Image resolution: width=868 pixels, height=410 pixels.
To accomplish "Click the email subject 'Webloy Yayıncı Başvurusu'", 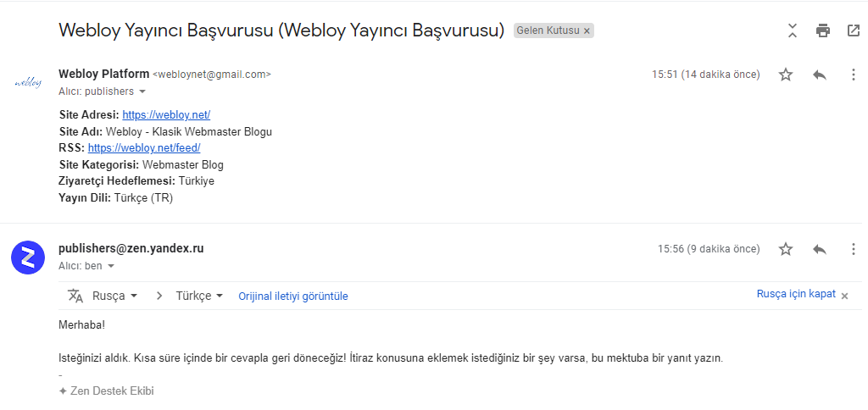I will coord(281,30).
